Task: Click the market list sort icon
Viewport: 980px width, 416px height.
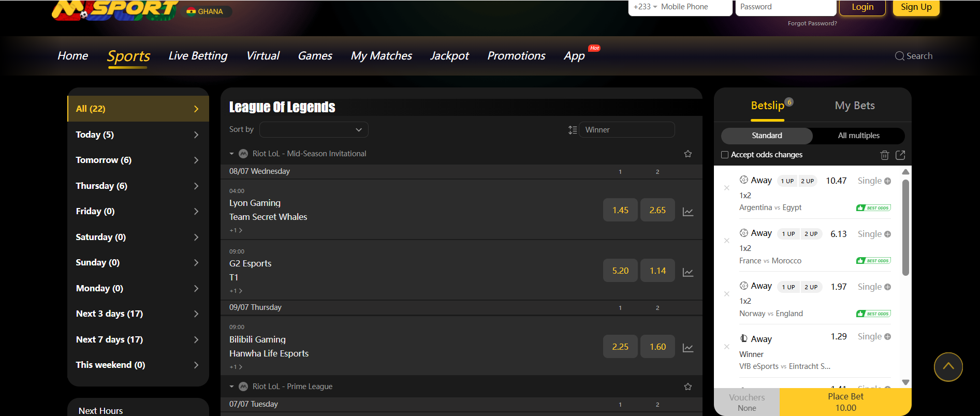Action: [573, 130]
